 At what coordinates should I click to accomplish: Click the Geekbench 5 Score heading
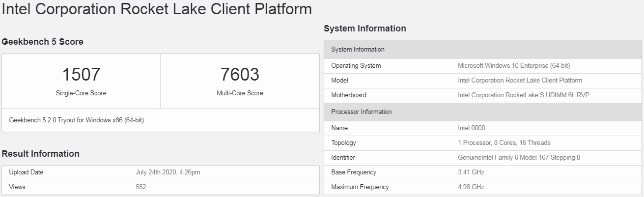point(43,42)
